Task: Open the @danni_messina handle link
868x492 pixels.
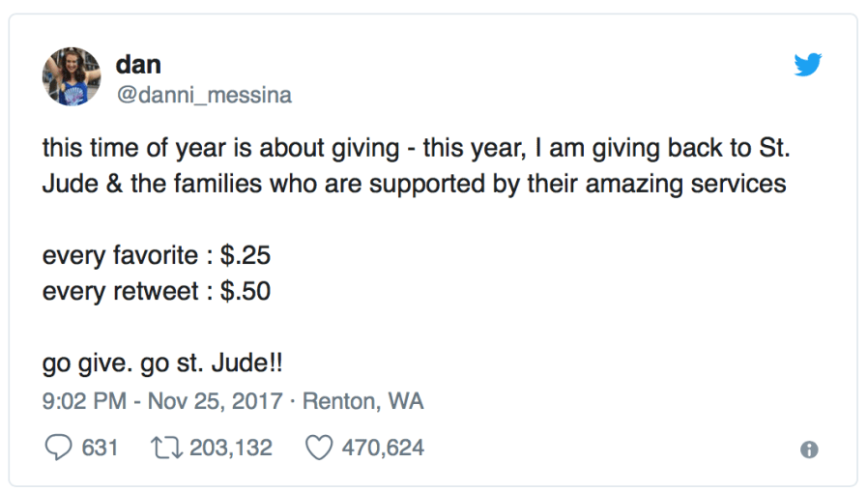Action: pyautogui.click(x=204, y=95)
